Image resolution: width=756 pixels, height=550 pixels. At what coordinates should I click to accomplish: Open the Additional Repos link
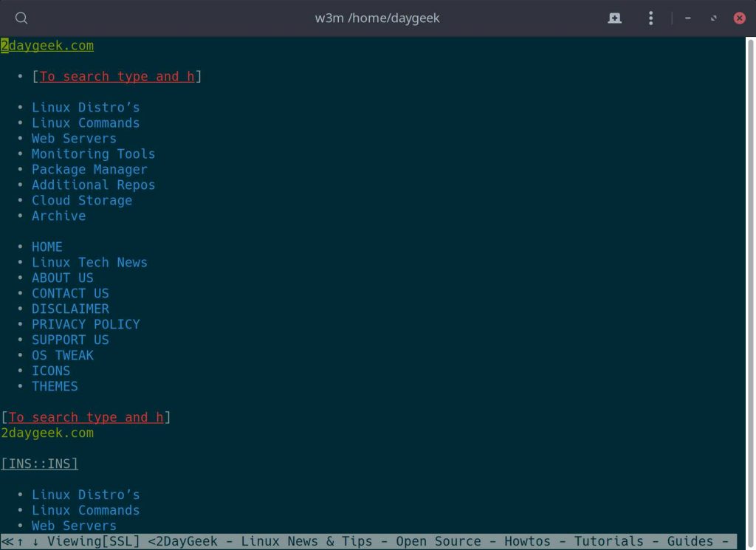tap(93, 185)
